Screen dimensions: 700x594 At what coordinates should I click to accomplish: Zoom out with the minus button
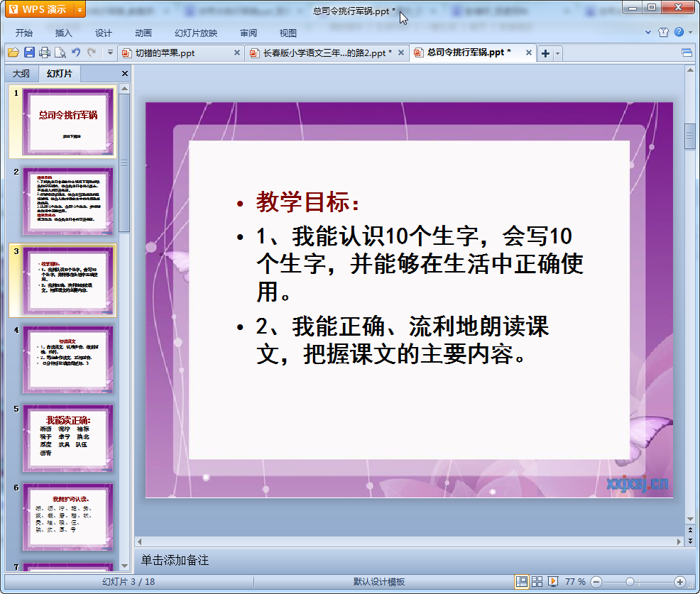click(596, 582)
